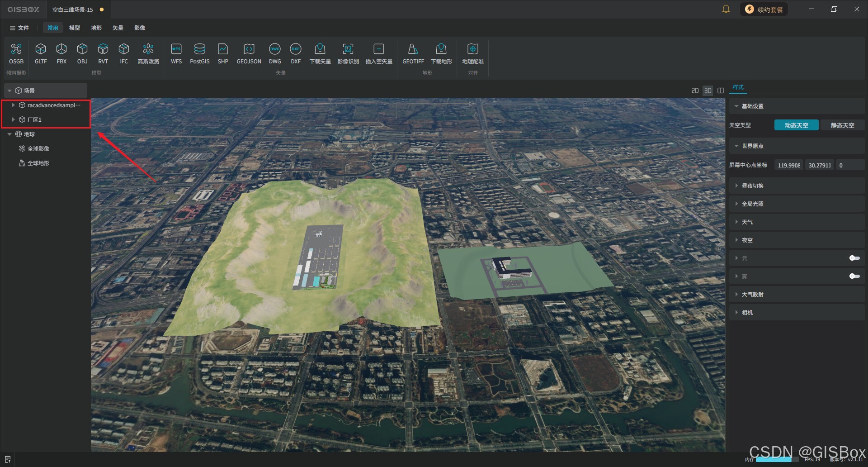Expand the 昼夜切换 section
Image resolution: width=868 pixels, height=467 pixels.
(797, 186)
